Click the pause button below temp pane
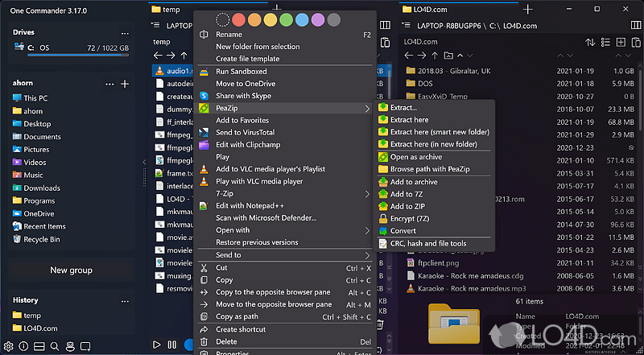The height and width of the screenshot is (355, 644). pyautogui.click(x=172, y=345)
